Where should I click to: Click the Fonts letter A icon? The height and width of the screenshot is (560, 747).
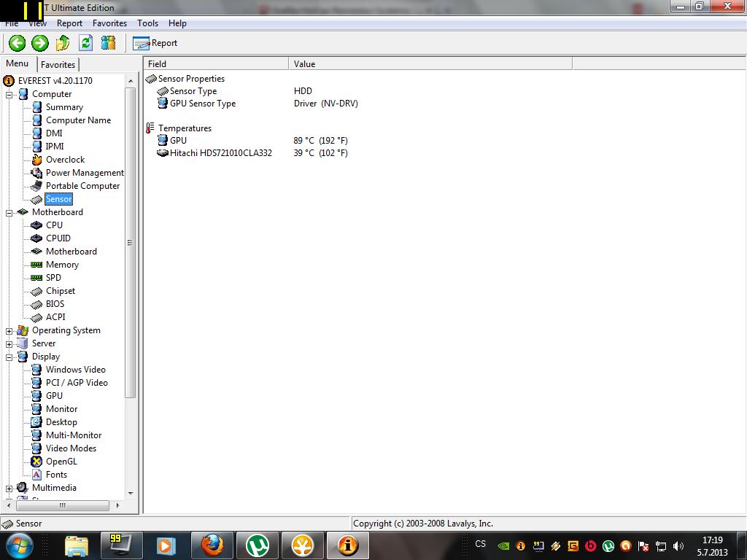[36, 475]
